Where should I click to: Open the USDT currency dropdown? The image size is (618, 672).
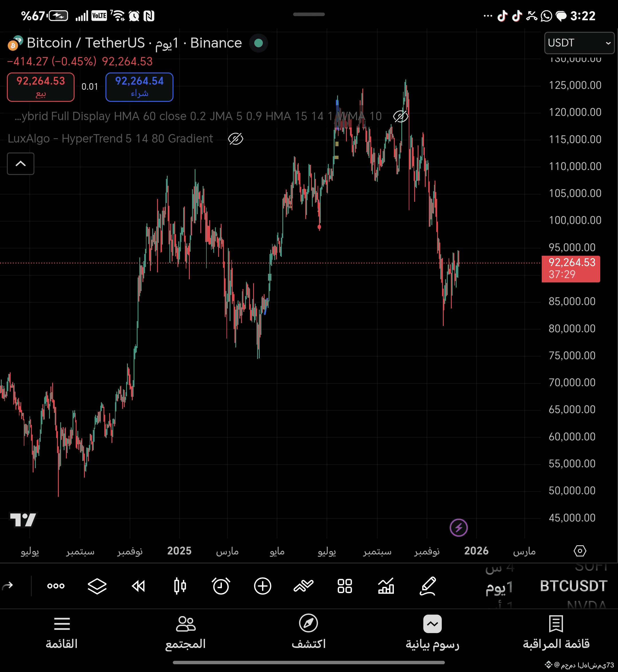pyautogui.click(x=579, y=43)
